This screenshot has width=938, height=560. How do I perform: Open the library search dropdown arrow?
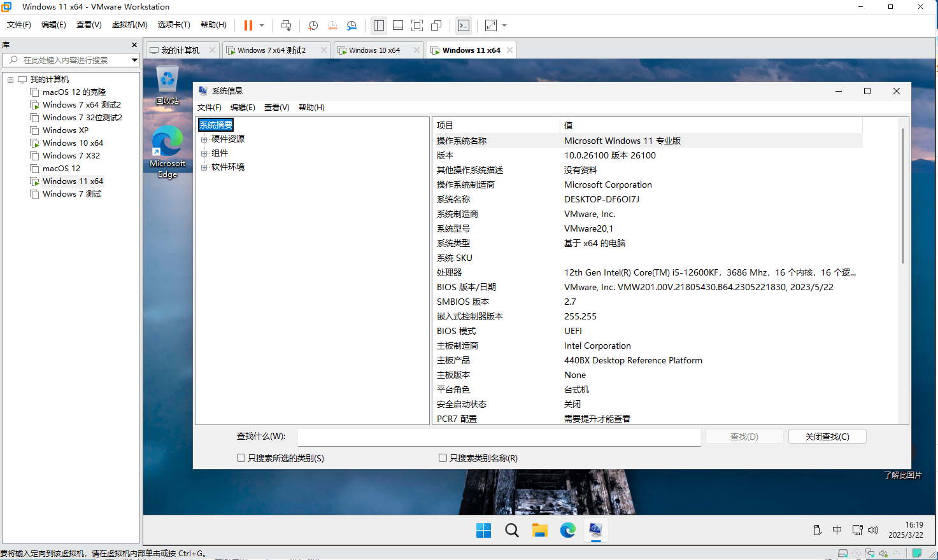point(134,60)
